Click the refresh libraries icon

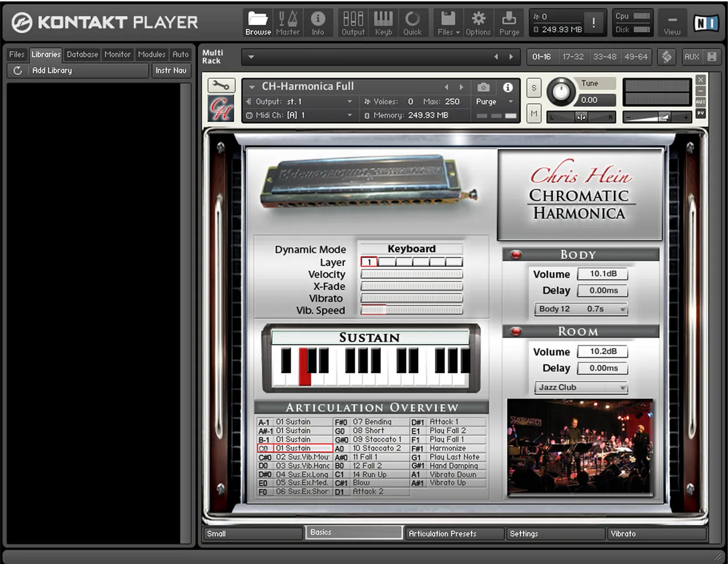pos(18,70)
